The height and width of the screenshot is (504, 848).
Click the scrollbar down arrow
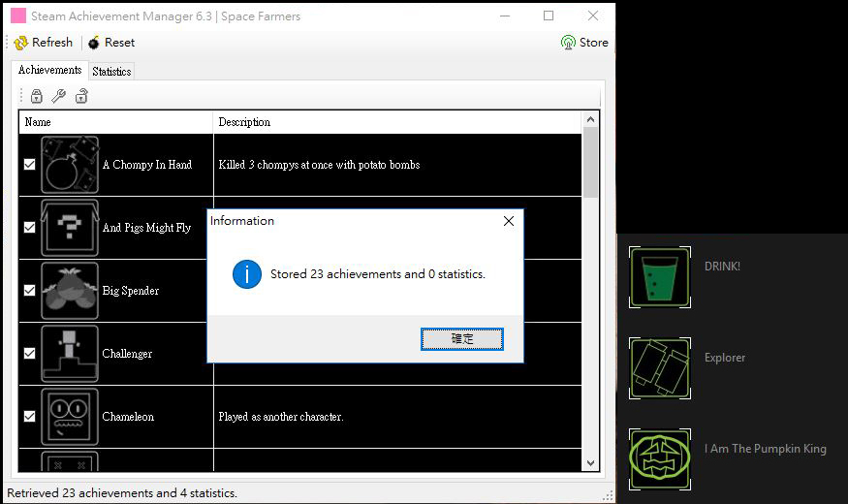tap(590, 463)
